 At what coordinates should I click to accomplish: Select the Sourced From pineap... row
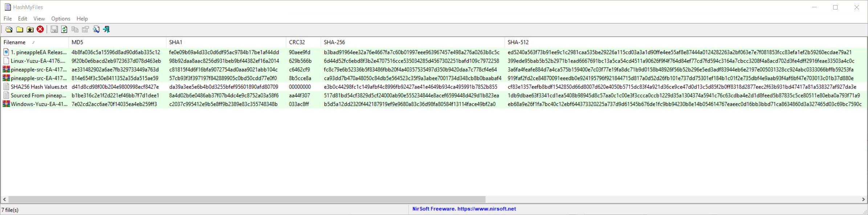pos(434,95)
